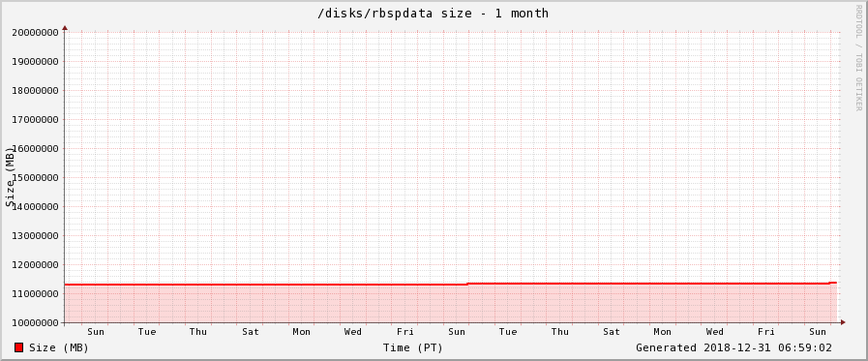Image resolution: width=868 pixels, height=361 pixels.
Task: Click the first 'Thu' x-axis label
Action: (x=198, y=332)
